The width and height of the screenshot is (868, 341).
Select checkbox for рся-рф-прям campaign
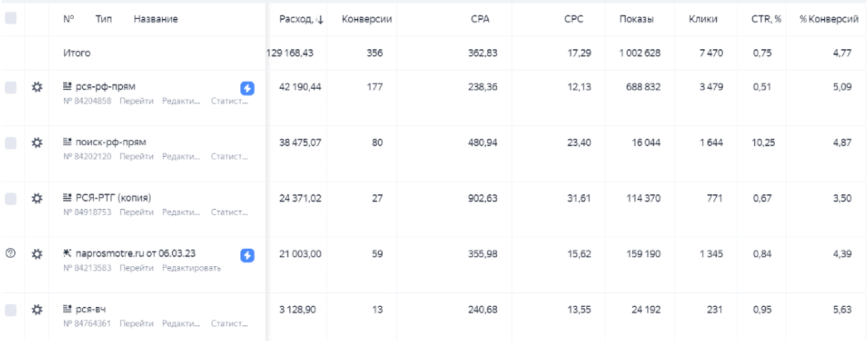tap(11, 87)
